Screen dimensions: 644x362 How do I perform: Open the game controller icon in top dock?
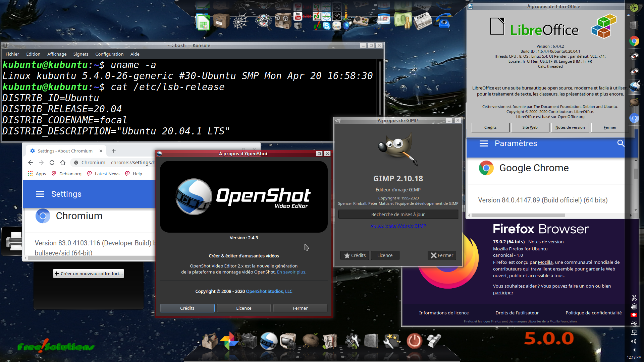[361, 21]
